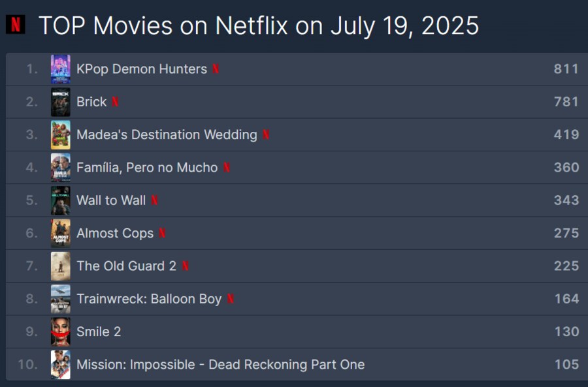Open the Brick movie poster thumbnail

click(60, 102)
